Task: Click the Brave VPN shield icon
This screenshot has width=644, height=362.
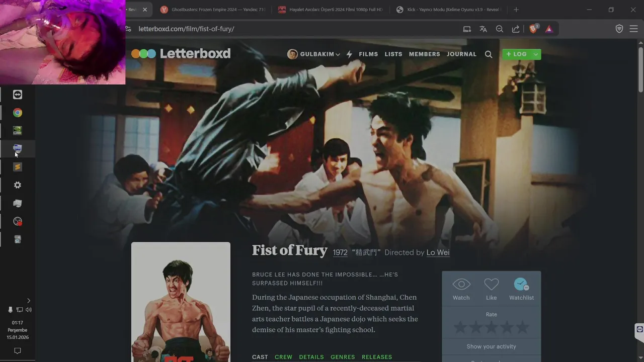Action: point(619,29)
